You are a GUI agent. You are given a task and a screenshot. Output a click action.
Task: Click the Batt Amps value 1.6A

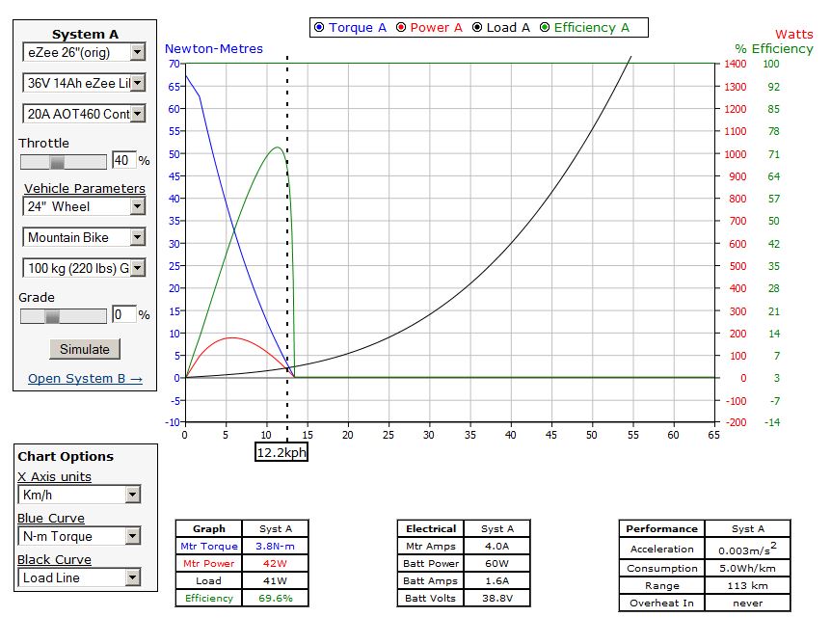tap(496, 581)
